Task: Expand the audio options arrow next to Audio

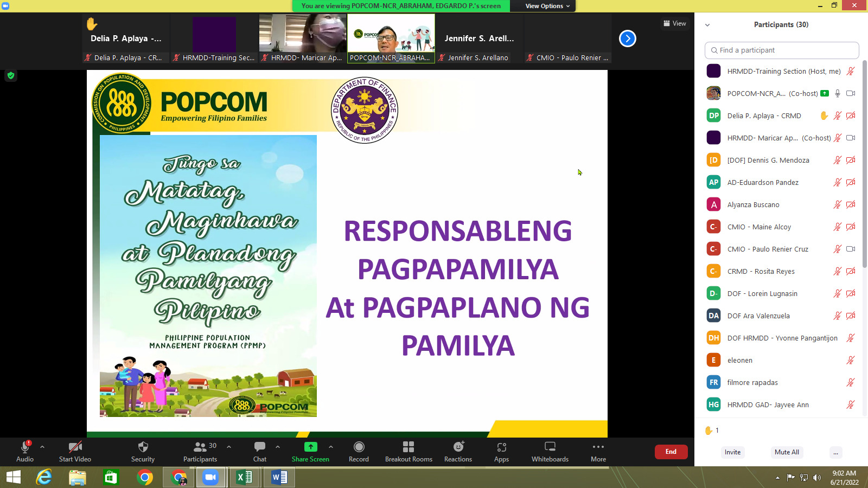Action: pyautogui.click(x=42, y=447)
